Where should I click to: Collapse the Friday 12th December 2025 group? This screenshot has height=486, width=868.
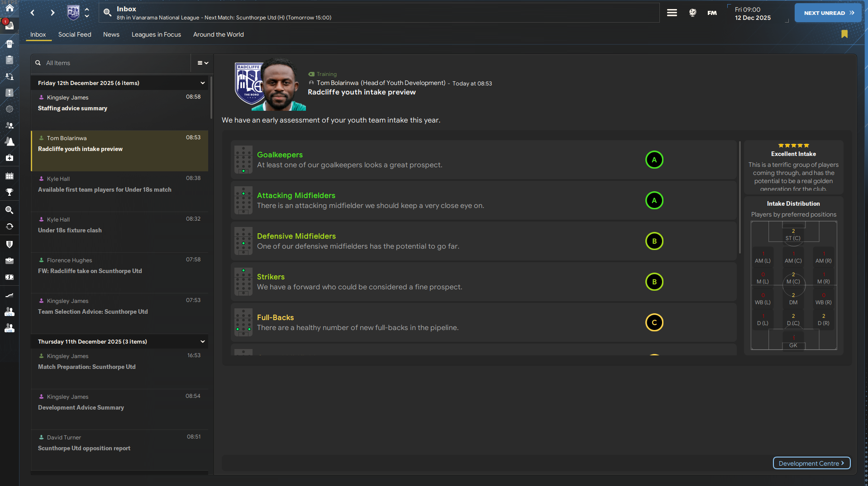tap(203, 83)
